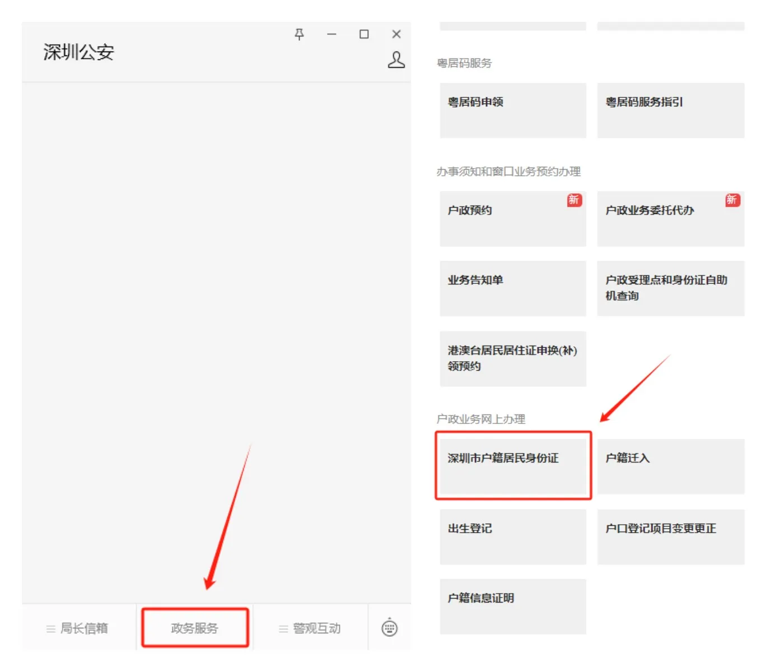The width and height of the screenshot is (784, 672).
Task: Pin the 深圳公安 window
Action: pos(299,34)
